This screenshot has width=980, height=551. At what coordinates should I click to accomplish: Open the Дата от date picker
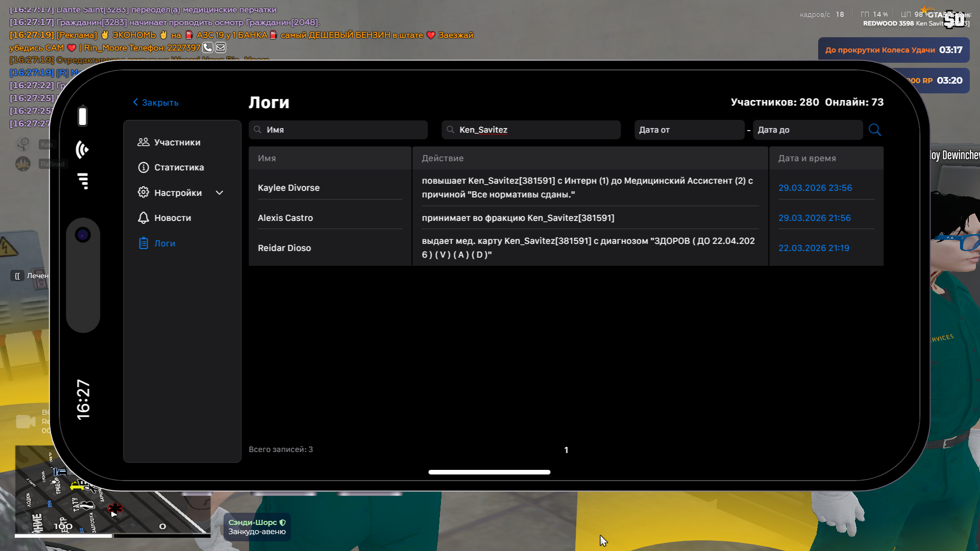click(689, 130)
